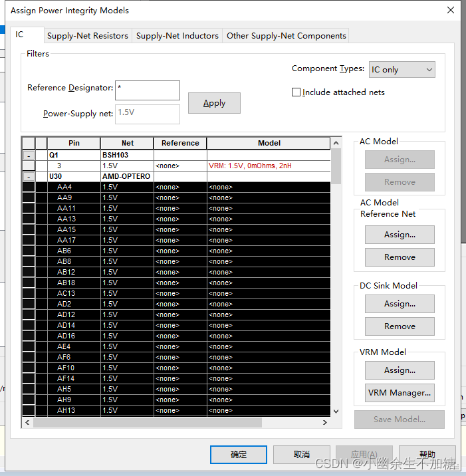
Task: Select pin AA11 row
Action: [x=176, y=208]
